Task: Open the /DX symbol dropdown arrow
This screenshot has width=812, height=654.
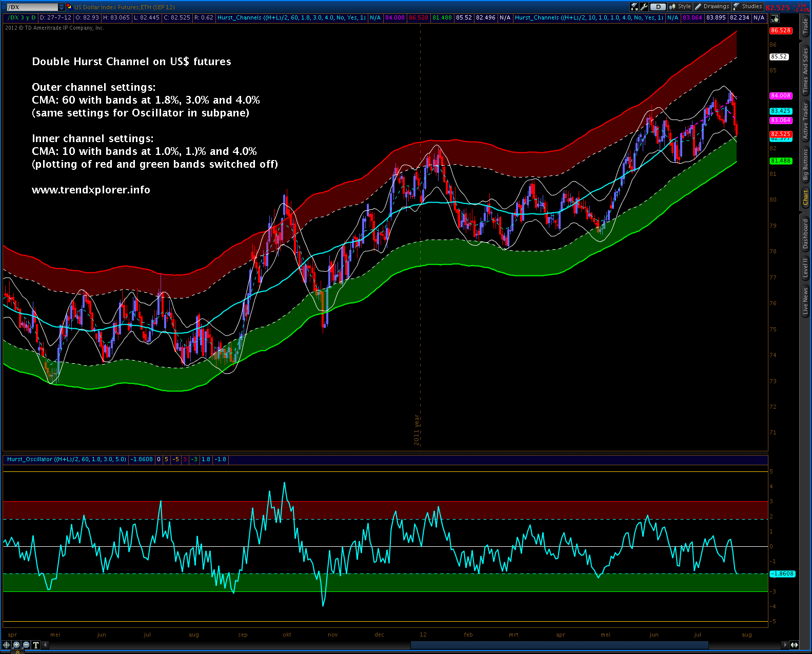Action: coord(62,7)
